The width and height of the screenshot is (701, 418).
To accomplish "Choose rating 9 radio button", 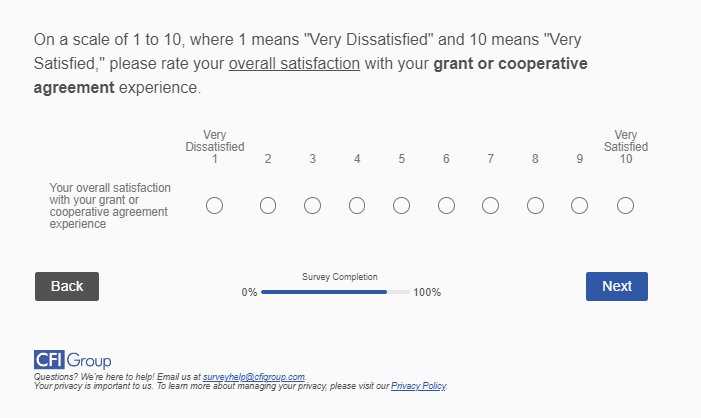I will click(579, 206).
